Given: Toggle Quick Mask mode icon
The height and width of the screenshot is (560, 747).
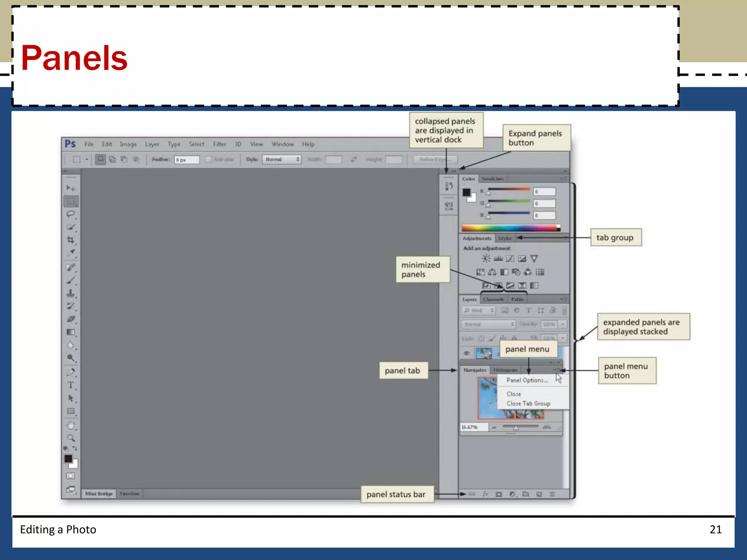Looking at the screenshot, I should point(71,476).
